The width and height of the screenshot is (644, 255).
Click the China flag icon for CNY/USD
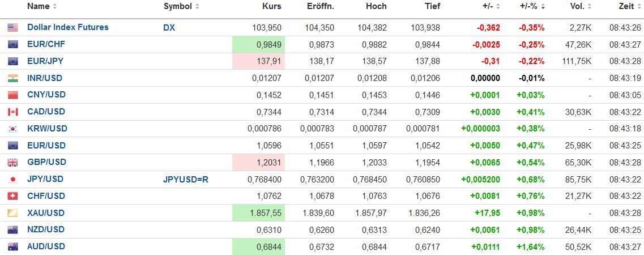click(12, 95)
